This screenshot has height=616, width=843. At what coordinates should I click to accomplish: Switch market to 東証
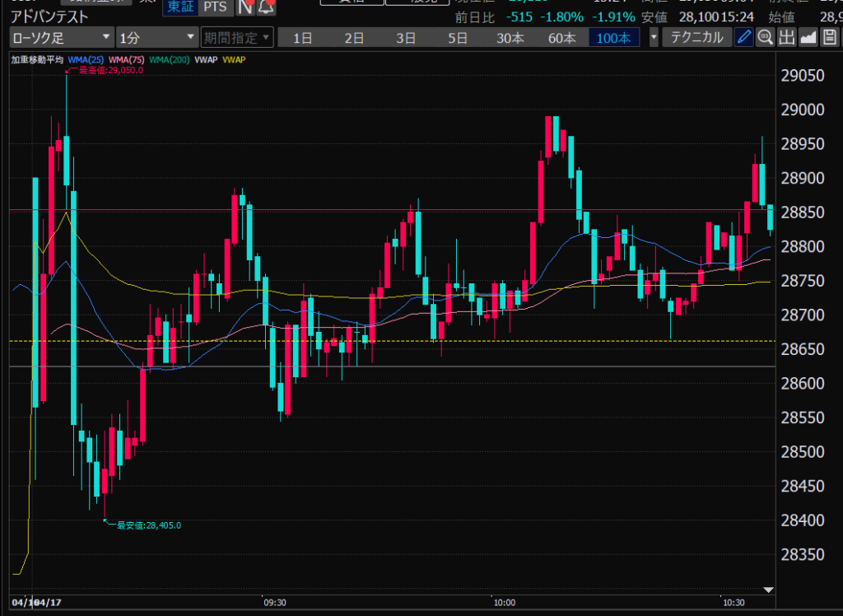[180, 7]
